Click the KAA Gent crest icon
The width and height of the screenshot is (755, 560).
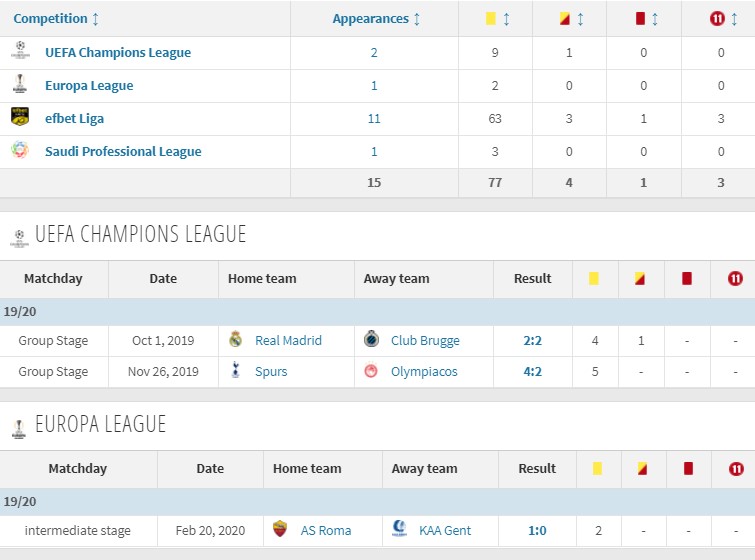[x=400, y=529]
